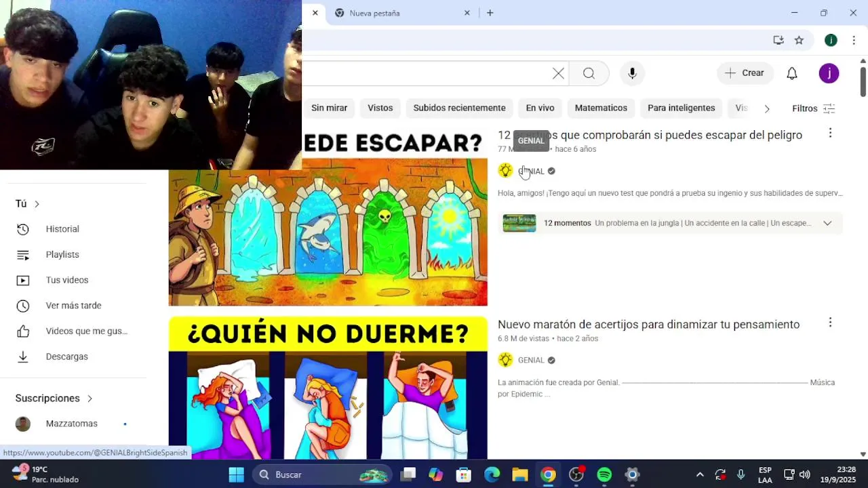868x488 pixels.
Task: Open Microsoft Store from the taskbar
Action: pos(464,474)
